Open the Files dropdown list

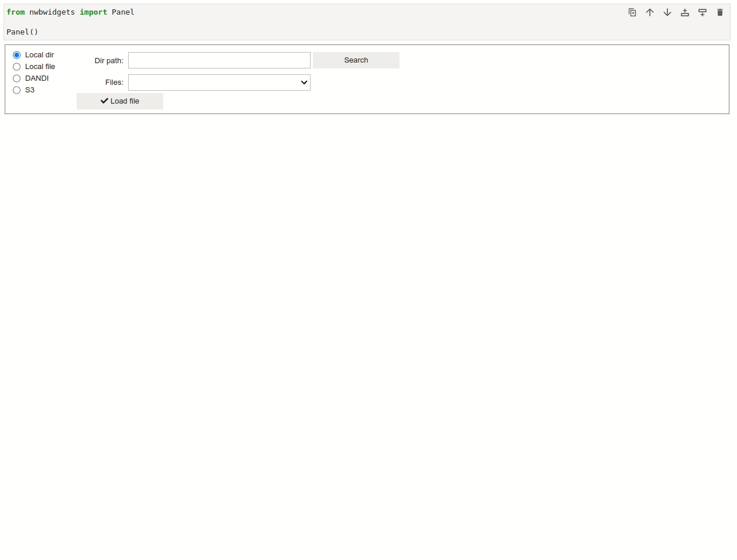pyautogui.click(x=219, y=83)
